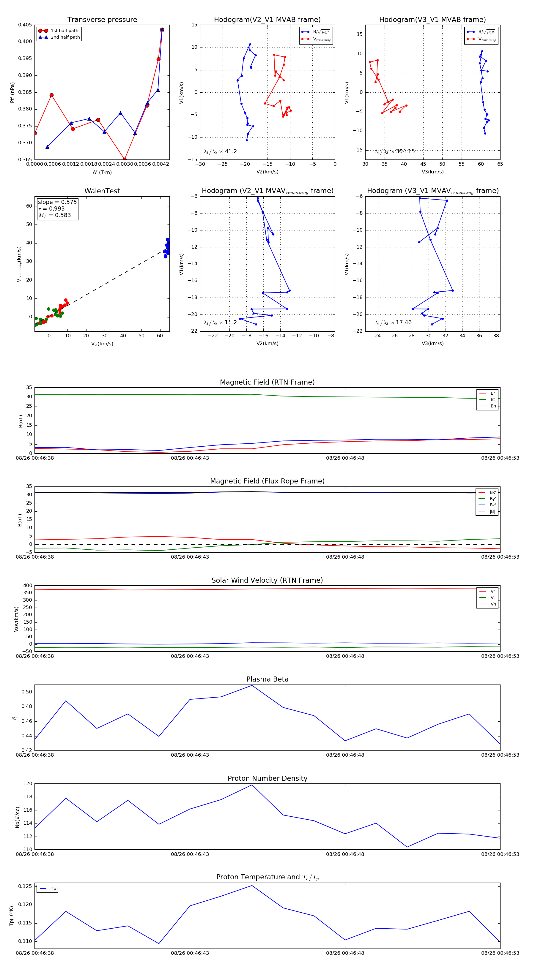The image size is (535, 980).
Task: Select the 'Vr' legend entry
Action: pos(487,592)
